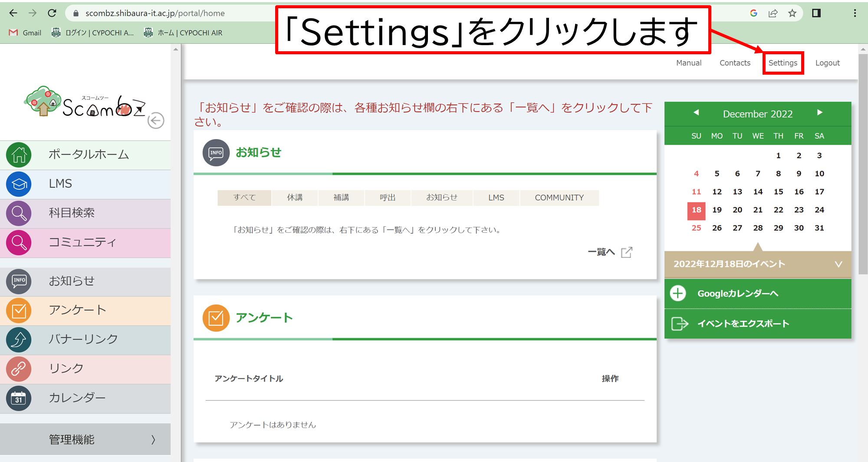Select the LMS notice tab
Screen dimensions: 868x462
496,198
